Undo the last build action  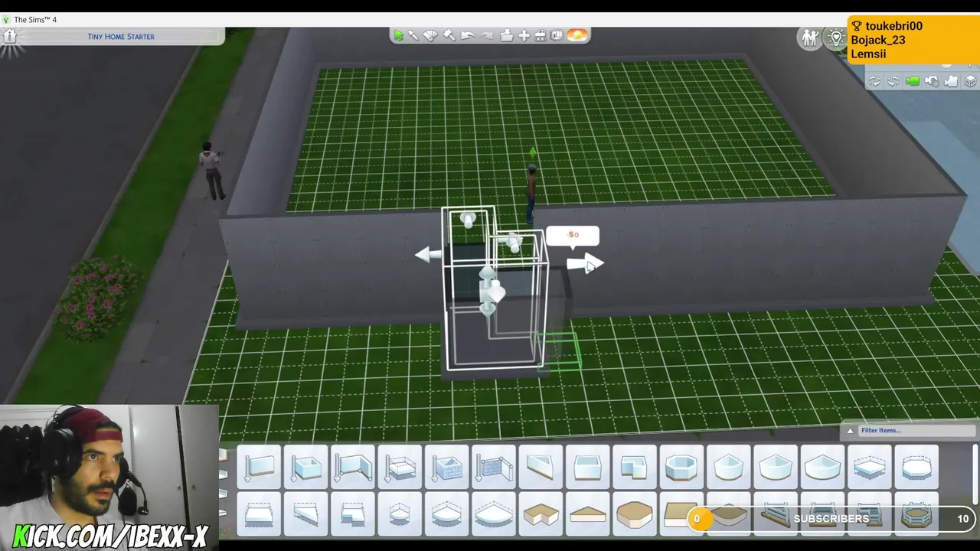tap(467, 35)
